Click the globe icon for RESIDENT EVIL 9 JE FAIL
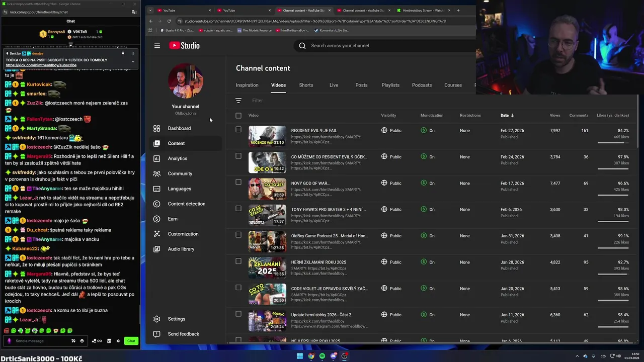 tap(384, 130)
